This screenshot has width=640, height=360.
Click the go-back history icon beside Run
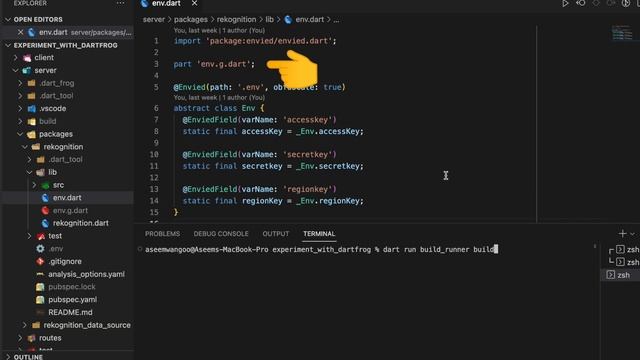click(x=580, y=3)
